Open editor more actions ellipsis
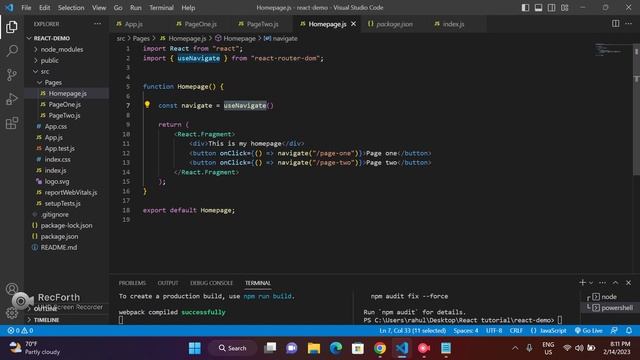 (629, 24)
